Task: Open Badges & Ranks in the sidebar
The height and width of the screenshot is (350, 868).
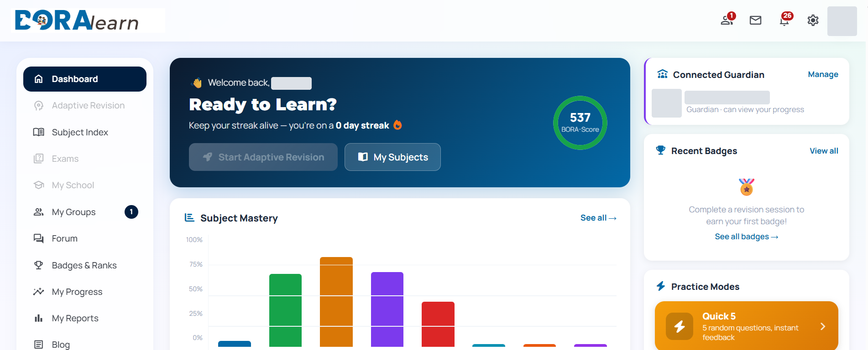Action: pyautogui.click(x=85, y=265)
